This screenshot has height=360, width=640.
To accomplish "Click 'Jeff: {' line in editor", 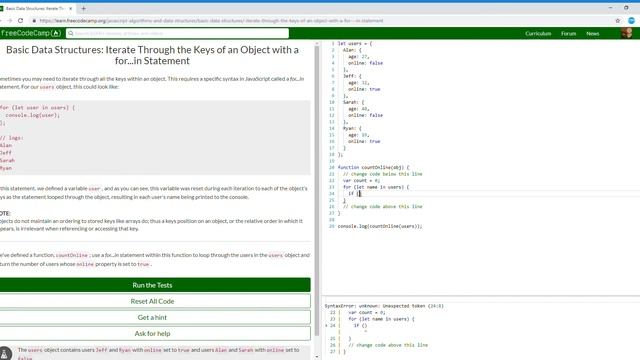I will click(352, 76).
